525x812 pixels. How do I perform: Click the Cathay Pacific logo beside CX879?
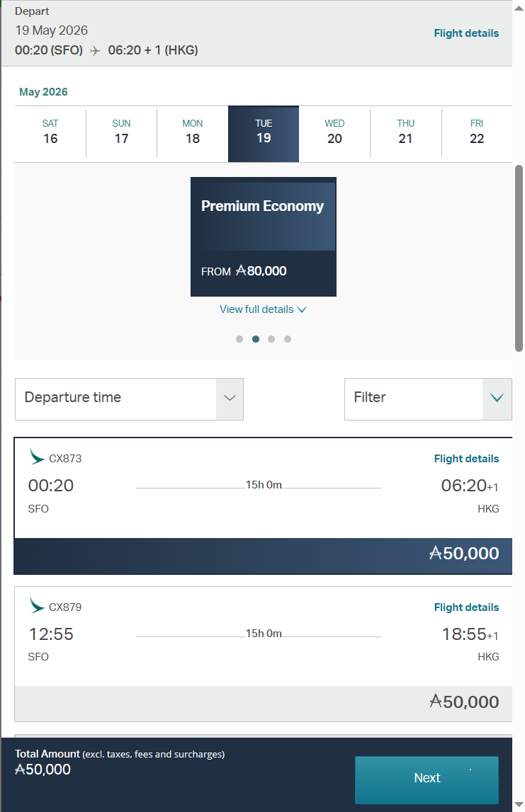[x=37, y=606]
